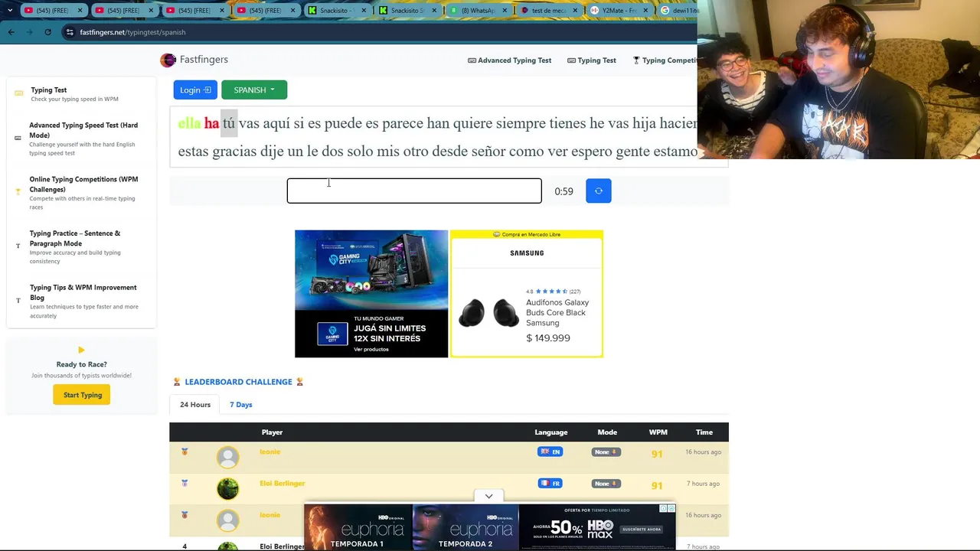Image resolution: width=980 pixels, height=551 pixels.
Task: Open the tab search dropdown arrow
Action: [x=10, y=11]
